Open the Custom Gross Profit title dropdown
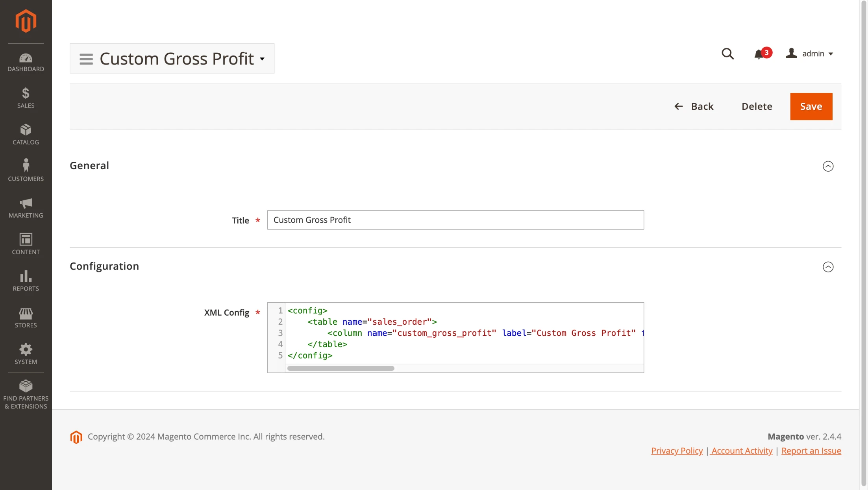868x490 pixels. coord(262,59)
